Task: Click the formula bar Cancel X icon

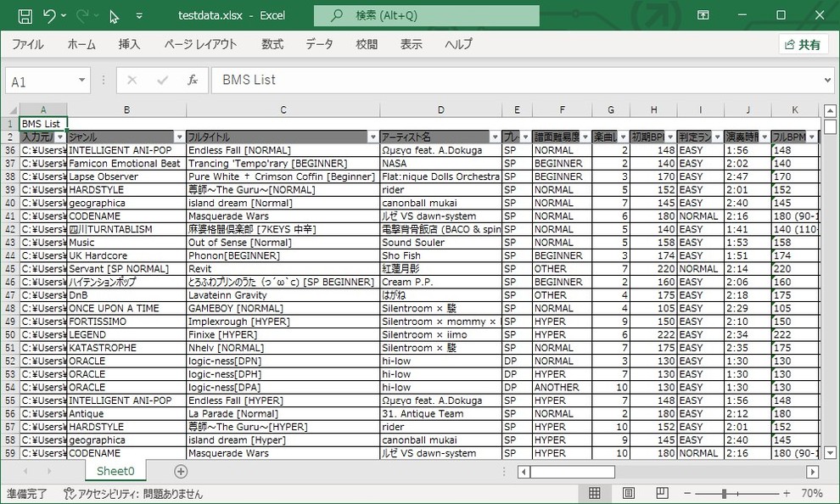Action: [x=132, y=81]
